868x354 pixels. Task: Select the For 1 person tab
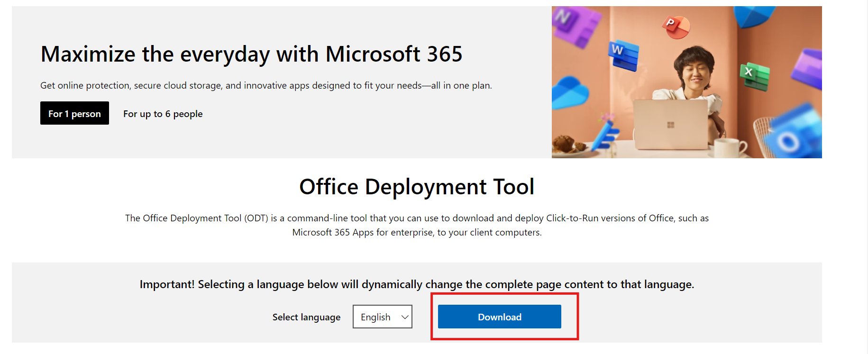(74, 113)
